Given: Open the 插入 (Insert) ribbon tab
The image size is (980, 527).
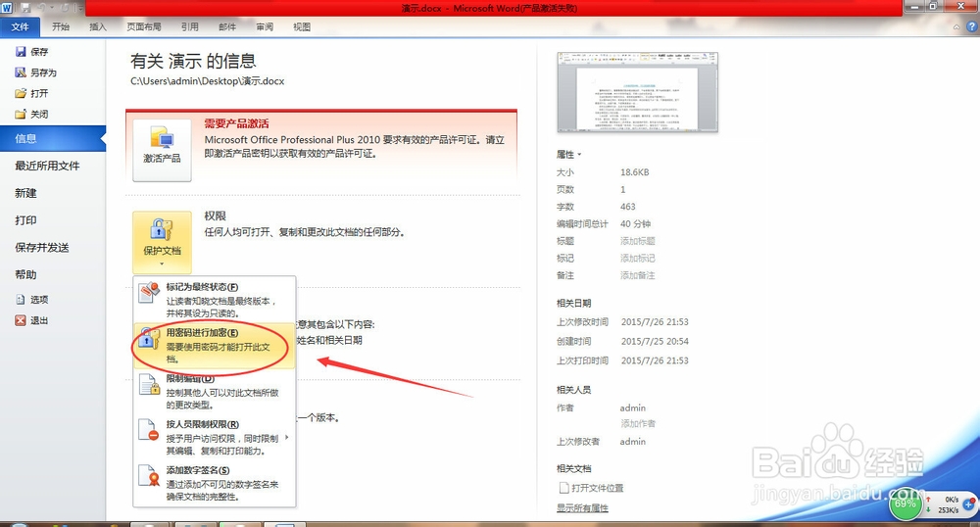Looking at the screenshot, I should point(98,26).
